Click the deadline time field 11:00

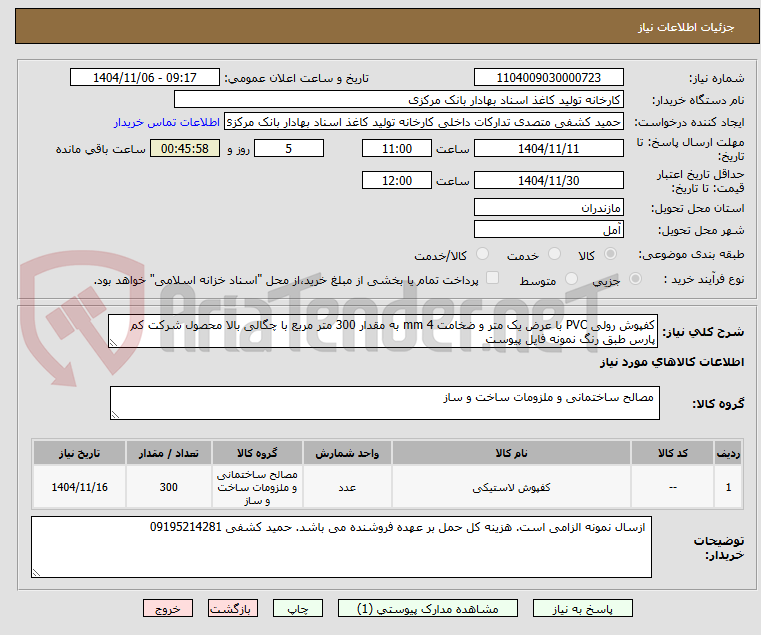tap(397, 149)
